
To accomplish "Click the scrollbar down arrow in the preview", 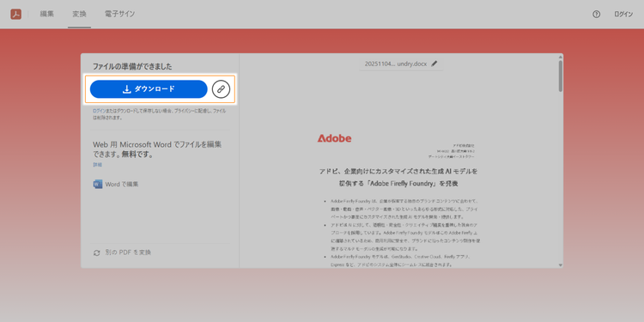I will click(x=561, y=265).
